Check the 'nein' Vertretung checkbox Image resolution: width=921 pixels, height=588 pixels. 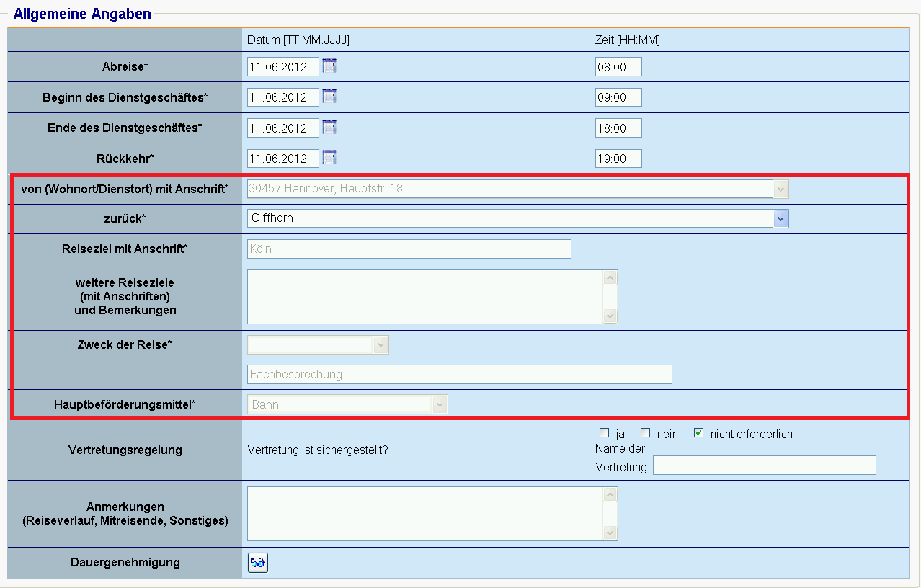click(646, 433)
